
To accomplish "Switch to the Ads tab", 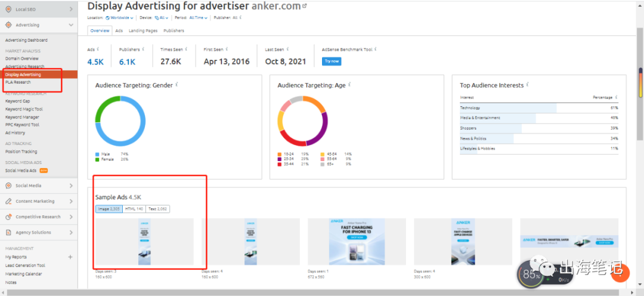I will click(x=119, y=31).
